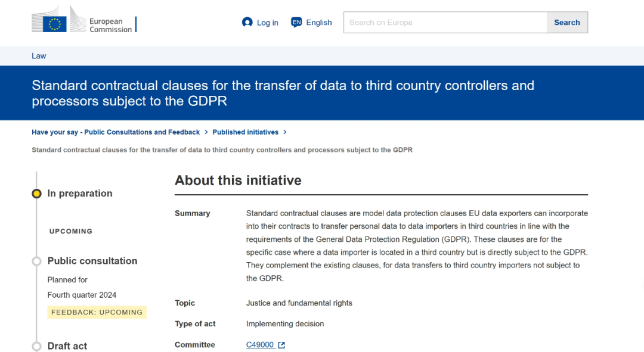This screenshot has height=352, width=644.
Task: Click the Search on Europa input field
Action: [445, 23]
